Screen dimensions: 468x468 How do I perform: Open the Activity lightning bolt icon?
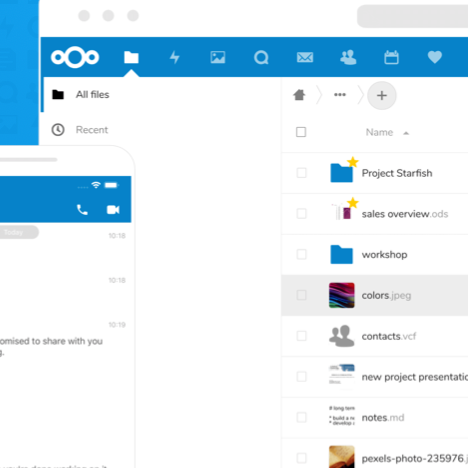[x=175, y=57]
